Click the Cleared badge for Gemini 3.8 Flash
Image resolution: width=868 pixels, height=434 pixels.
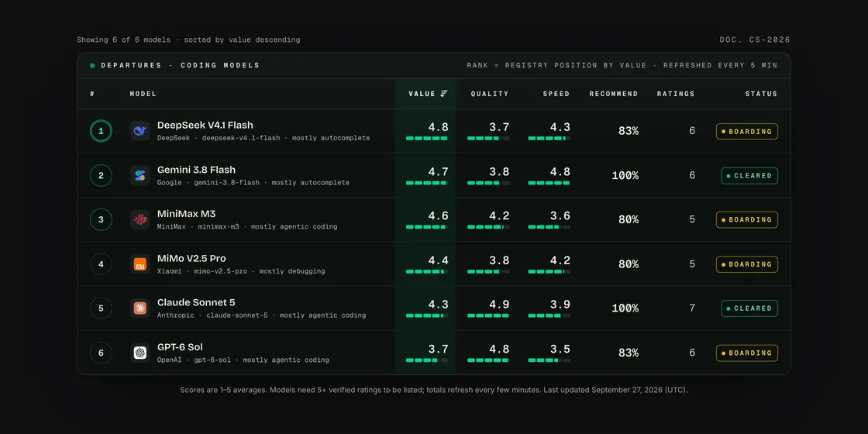[749, 175]
